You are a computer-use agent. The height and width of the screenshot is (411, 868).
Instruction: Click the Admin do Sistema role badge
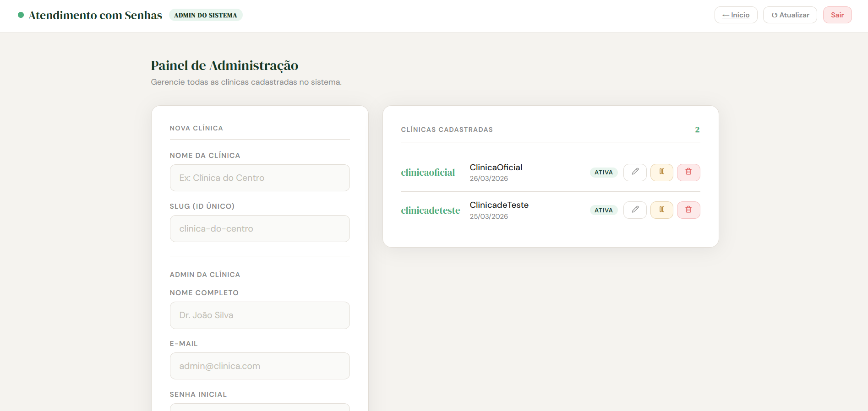point(206,15)
